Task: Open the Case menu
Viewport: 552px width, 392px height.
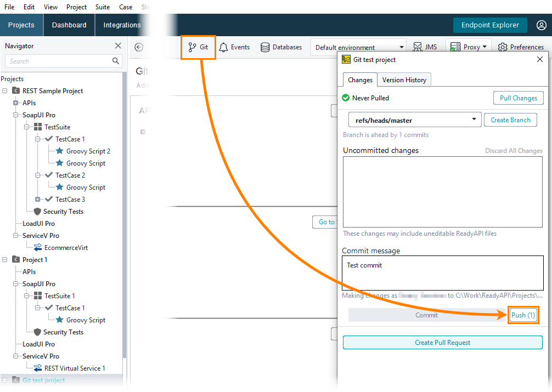Action: pos(126,7)
